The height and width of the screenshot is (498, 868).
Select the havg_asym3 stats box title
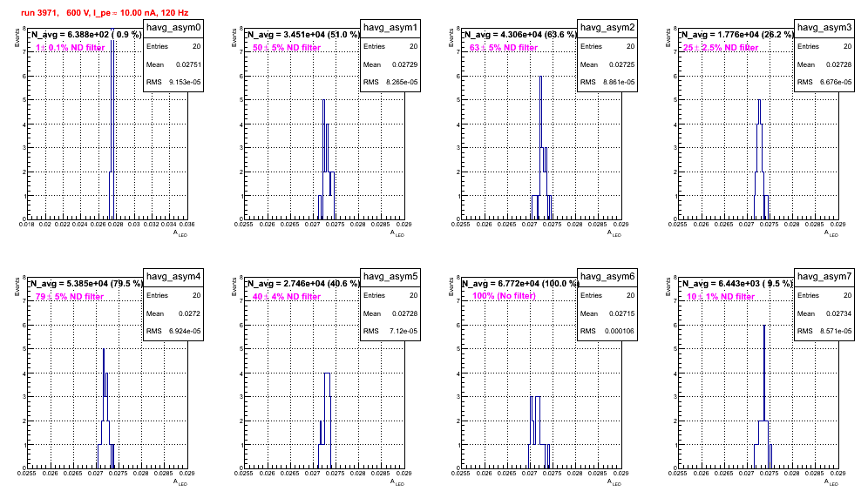(x=824, y=27)
